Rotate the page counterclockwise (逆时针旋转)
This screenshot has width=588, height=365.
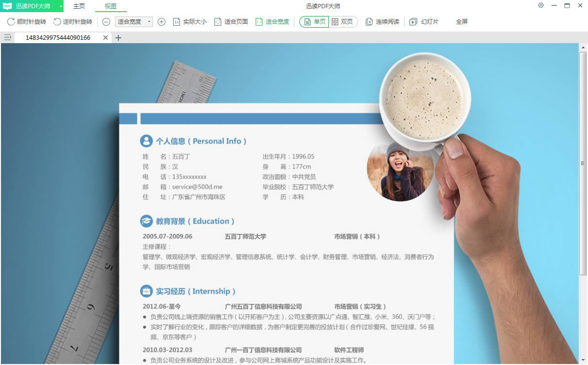[73, 22]
